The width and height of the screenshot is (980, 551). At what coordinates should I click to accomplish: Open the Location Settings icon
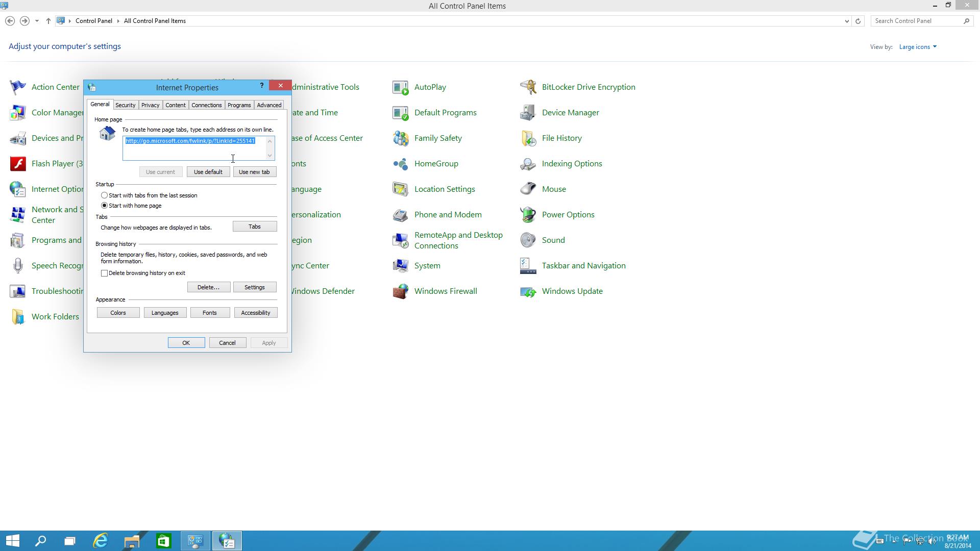point(401,189)
